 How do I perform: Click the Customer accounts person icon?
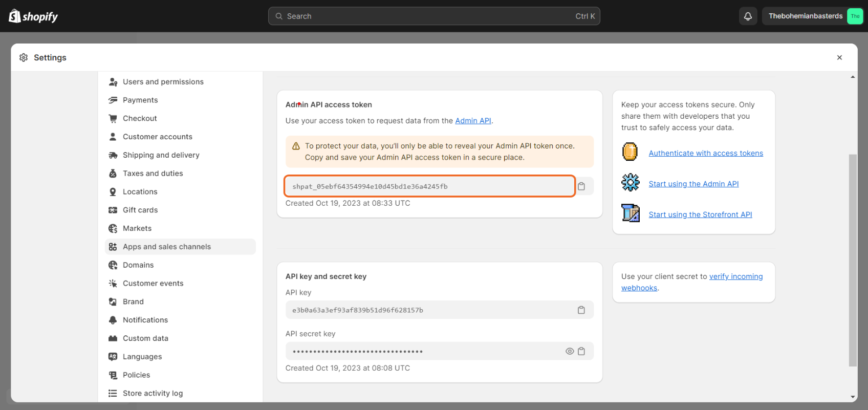(x=113, y=137)
